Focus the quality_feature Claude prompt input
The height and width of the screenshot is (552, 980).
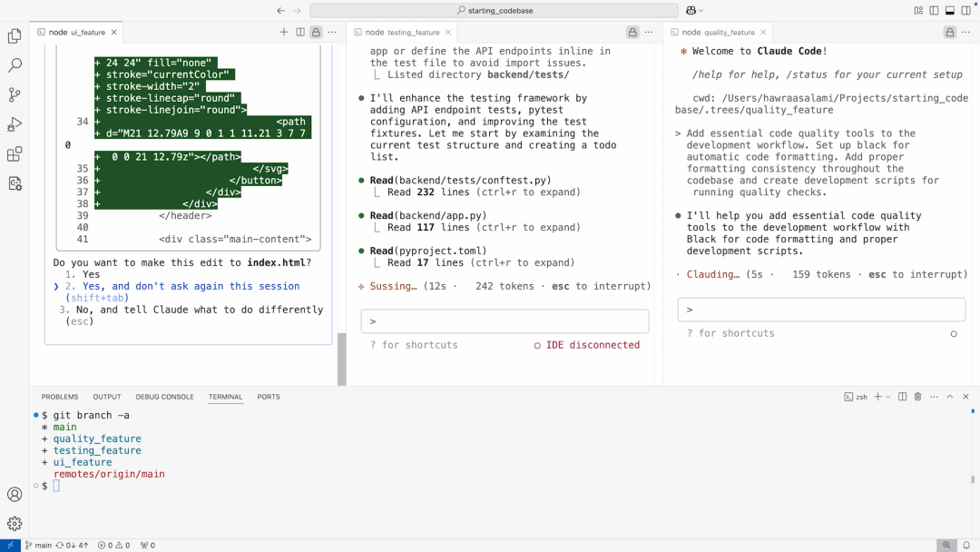(821, 310)
